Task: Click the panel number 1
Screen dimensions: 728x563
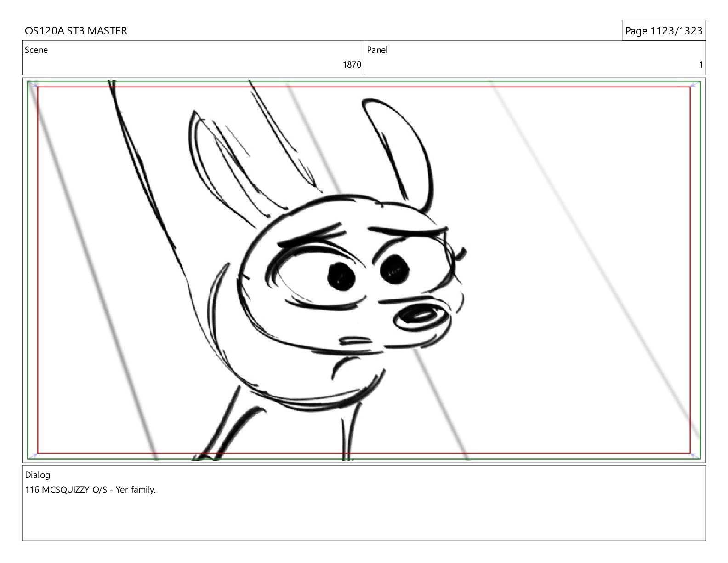Action: pyautogui.click(x=701, y=65)
